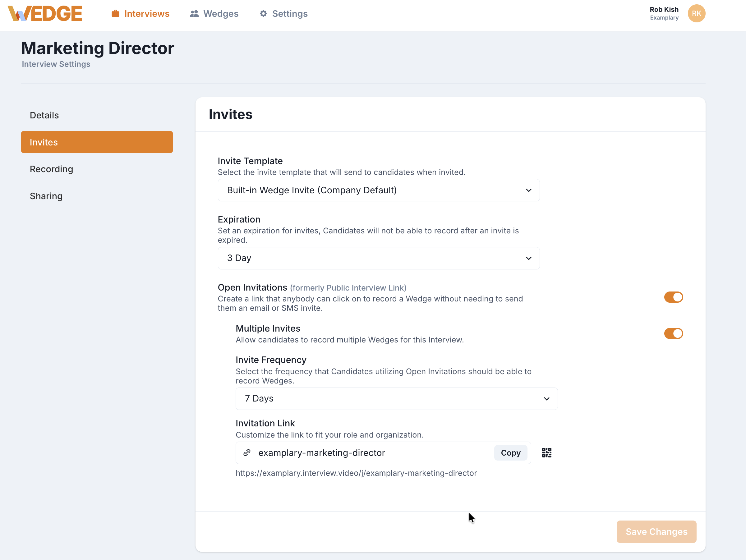Open the full examplary interview URL
The width and height of the screenshot is (746, 560).
click(x=356, y=473)
